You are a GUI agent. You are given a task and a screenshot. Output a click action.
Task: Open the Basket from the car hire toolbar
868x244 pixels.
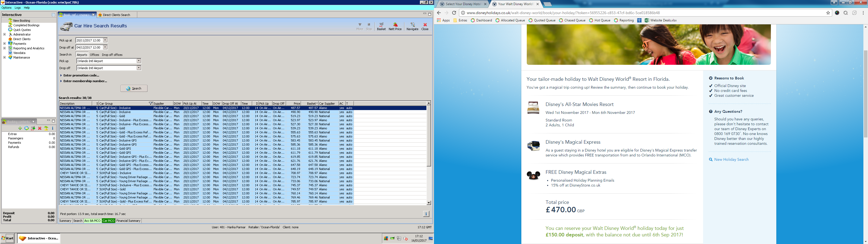click(381, 26)
